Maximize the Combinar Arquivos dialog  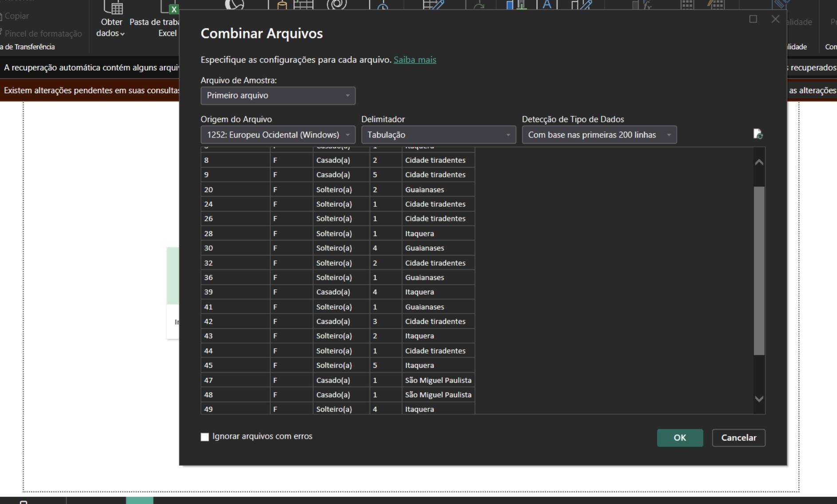pos(753,19)
